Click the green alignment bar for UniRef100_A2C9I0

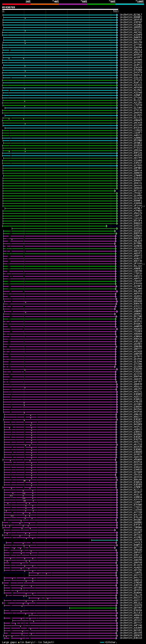click(60, 85)
